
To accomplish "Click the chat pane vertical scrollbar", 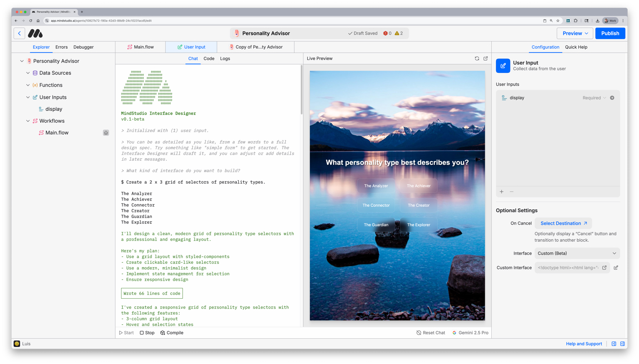I will 301,90.
